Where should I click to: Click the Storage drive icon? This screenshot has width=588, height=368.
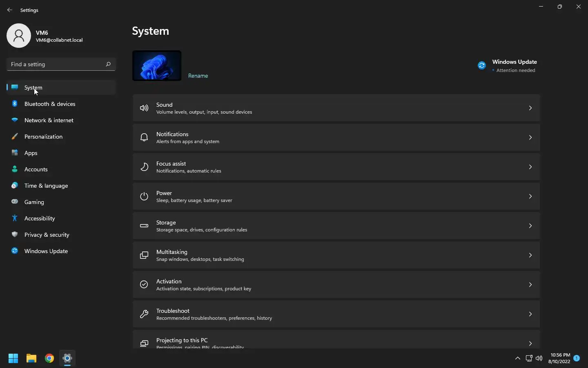[144, 226]
